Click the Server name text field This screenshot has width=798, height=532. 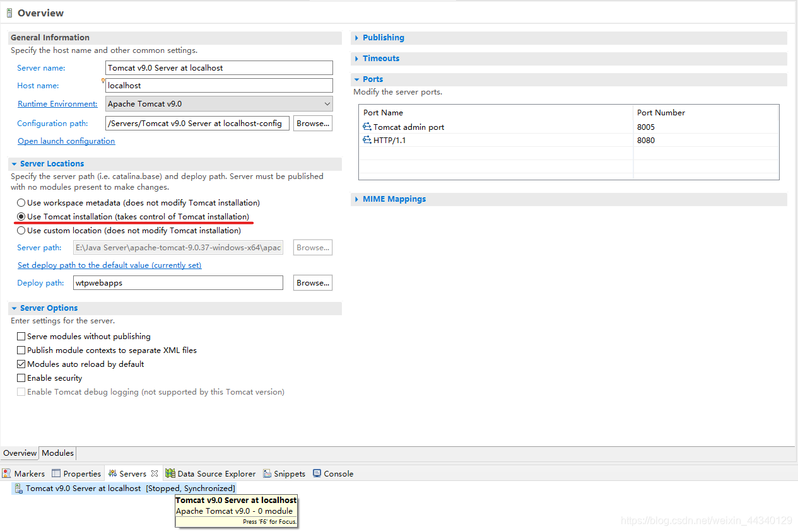[219, 68]
